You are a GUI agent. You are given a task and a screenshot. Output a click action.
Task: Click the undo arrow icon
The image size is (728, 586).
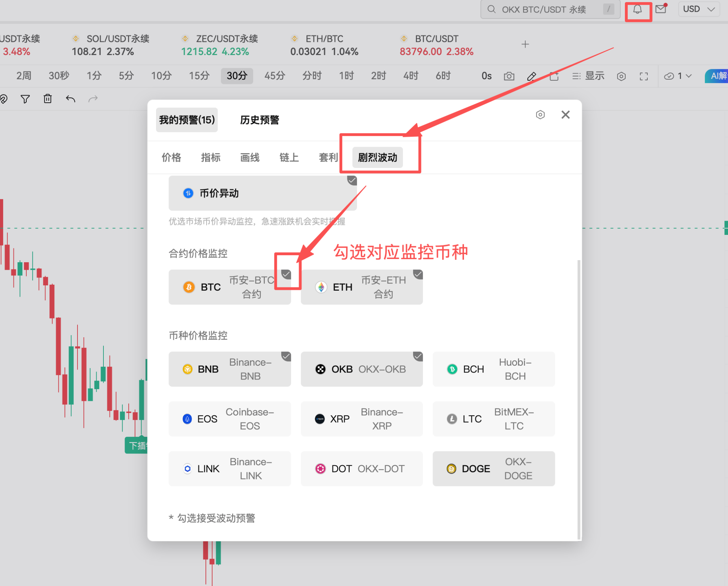click(70, 99)
